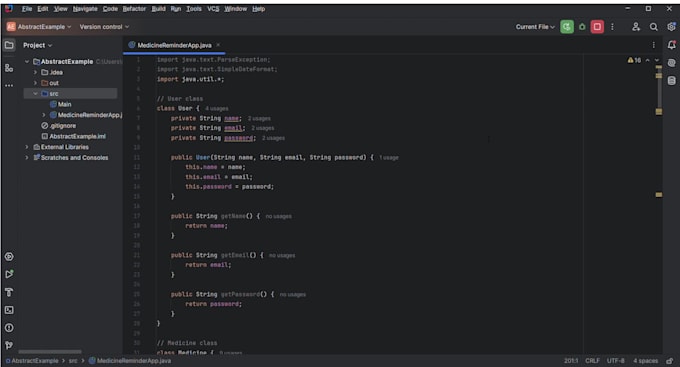
Task: Show more tool windows ellipsis
Action: pos(9,85)
